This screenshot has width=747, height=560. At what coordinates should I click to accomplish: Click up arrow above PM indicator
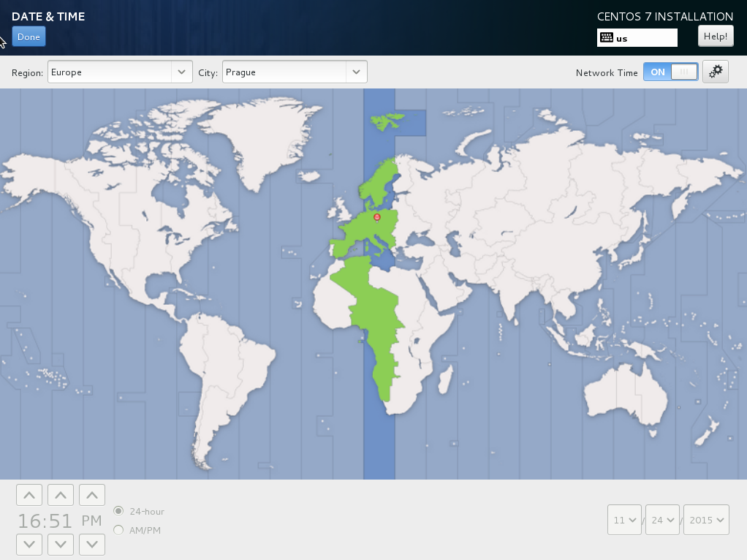(91, 496)
